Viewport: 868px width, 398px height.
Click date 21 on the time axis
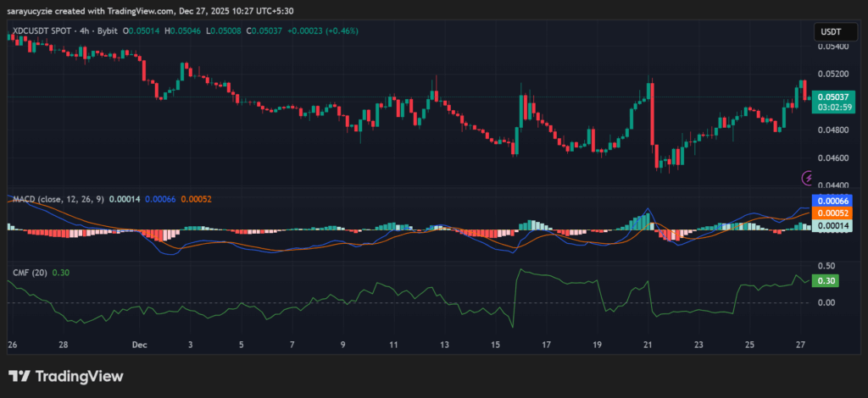648,345
